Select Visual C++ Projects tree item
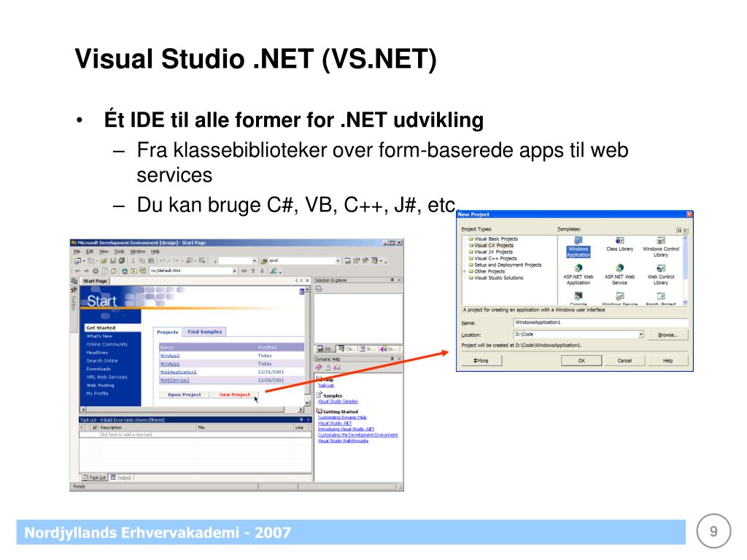The height and width of the screenshot is (560, 747). click(x=495, y=259)
